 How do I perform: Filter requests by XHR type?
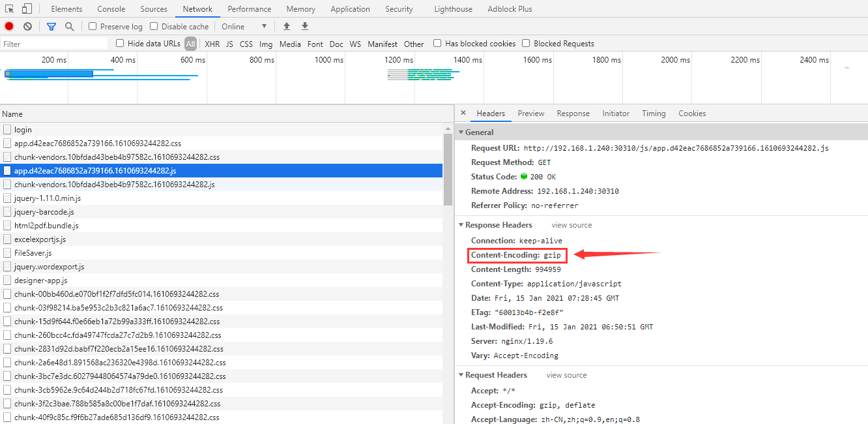coord(212,44)
